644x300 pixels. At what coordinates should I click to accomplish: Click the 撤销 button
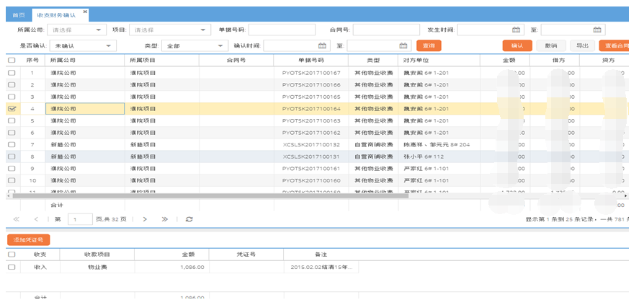tap(551, 45)
